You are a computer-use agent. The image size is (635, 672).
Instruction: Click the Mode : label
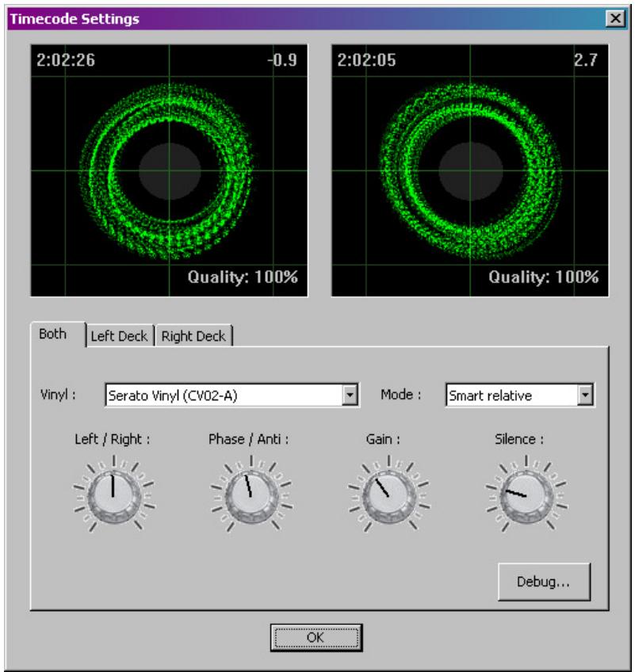[401, 395]
